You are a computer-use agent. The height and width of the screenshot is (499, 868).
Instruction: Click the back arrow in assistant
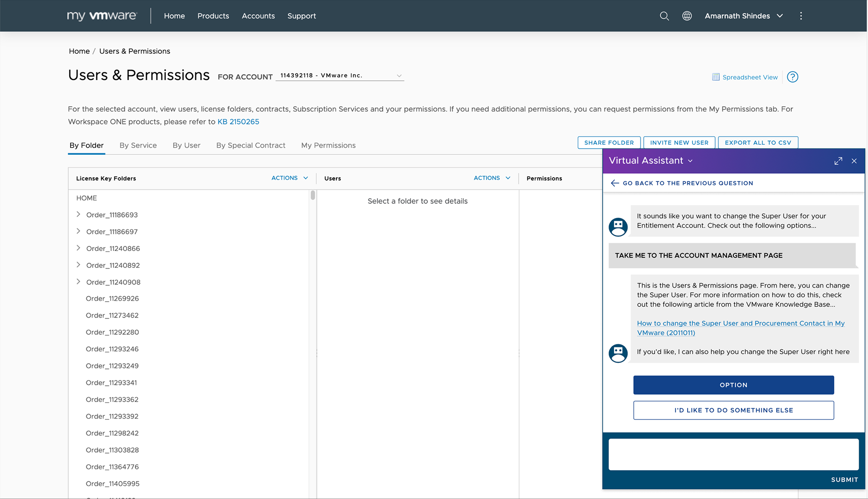pos(614,183)
